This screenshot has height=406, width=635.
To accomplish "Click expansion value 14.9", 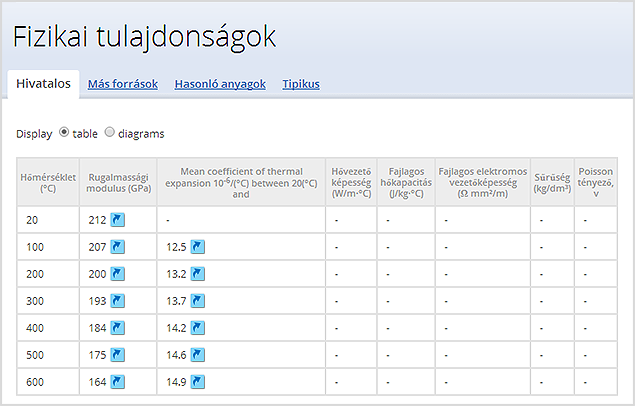I will click(176, 382).
